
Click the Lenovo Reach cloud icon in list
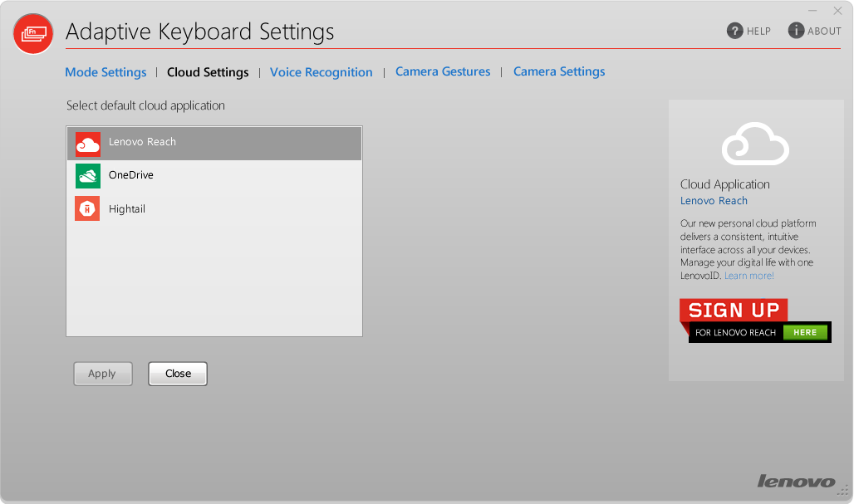pyautogui.click(x=88, y=144)
